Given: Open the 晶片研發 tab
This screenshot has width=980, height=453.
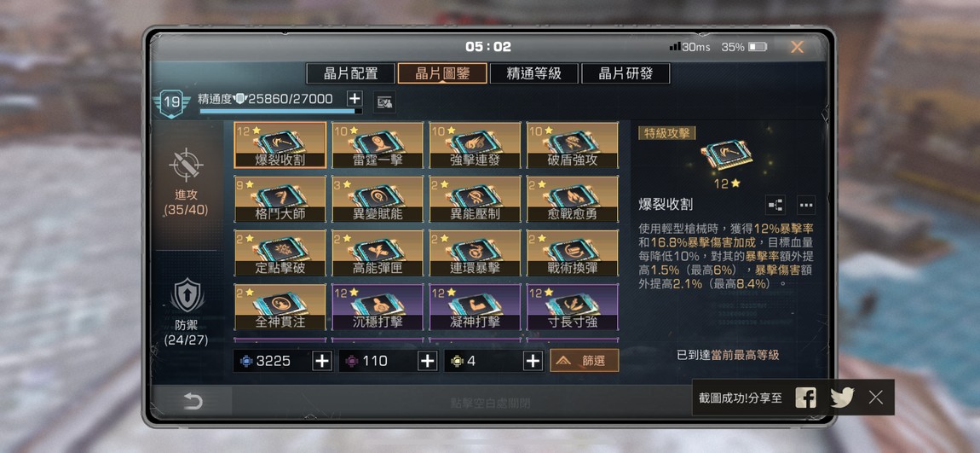Looking at the screenshot, I should tap(625, 73).
